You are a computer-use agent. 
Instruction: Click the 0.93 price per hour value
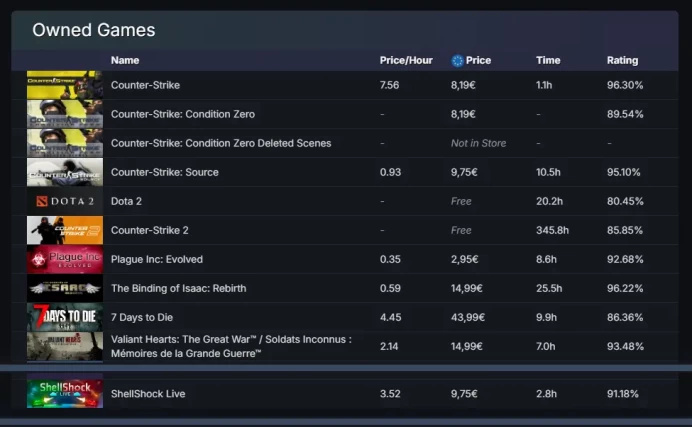coord(390,172)
